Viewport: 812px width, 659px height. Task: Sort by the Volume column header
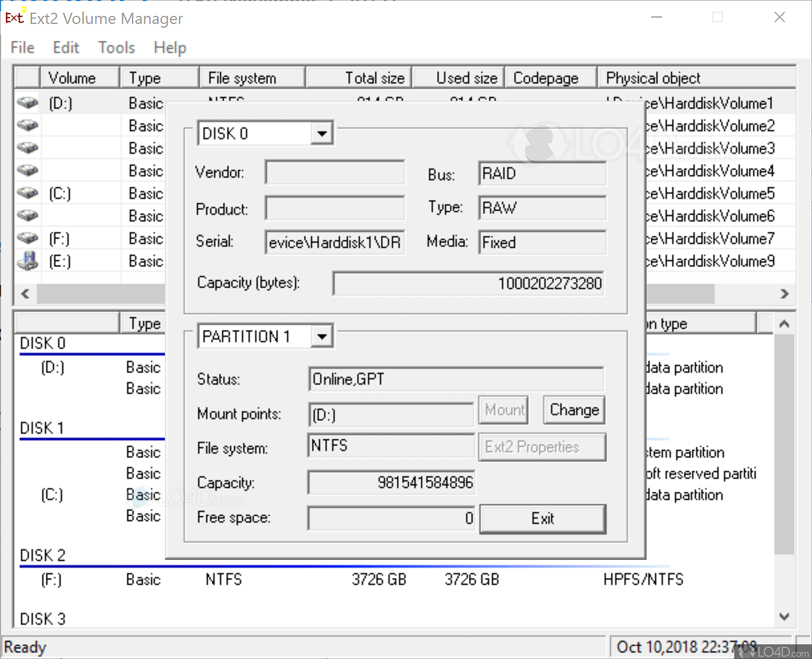coord(80,78)
